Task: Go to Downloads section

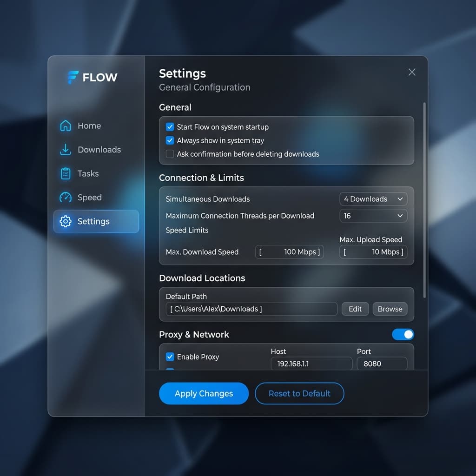Action: coord(96,149)
